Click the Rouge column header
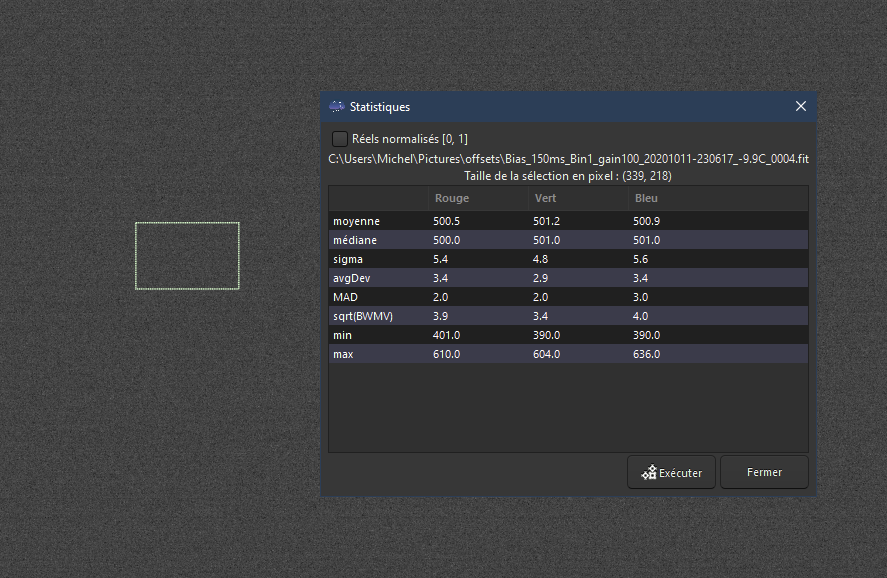The width and height of the screenshot is (887, 578). pyautogui.click(x=451, y=198)
